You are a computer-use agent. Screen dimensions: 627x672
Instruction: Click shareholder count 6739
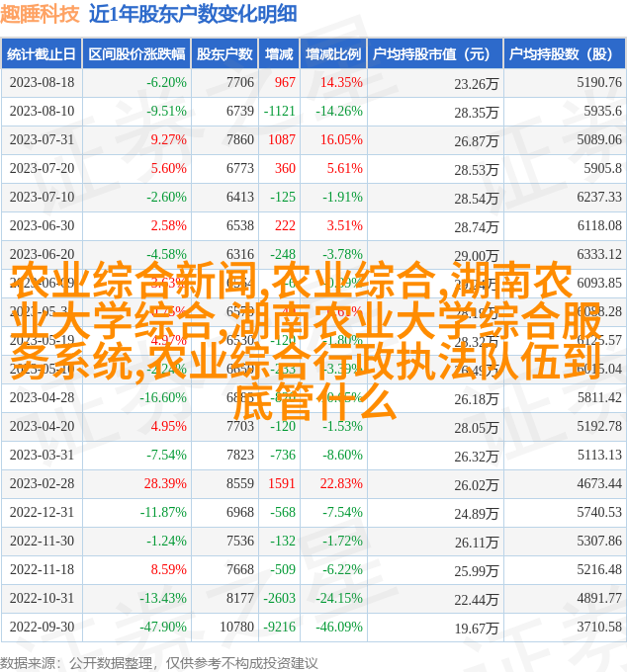pos(240,111)
